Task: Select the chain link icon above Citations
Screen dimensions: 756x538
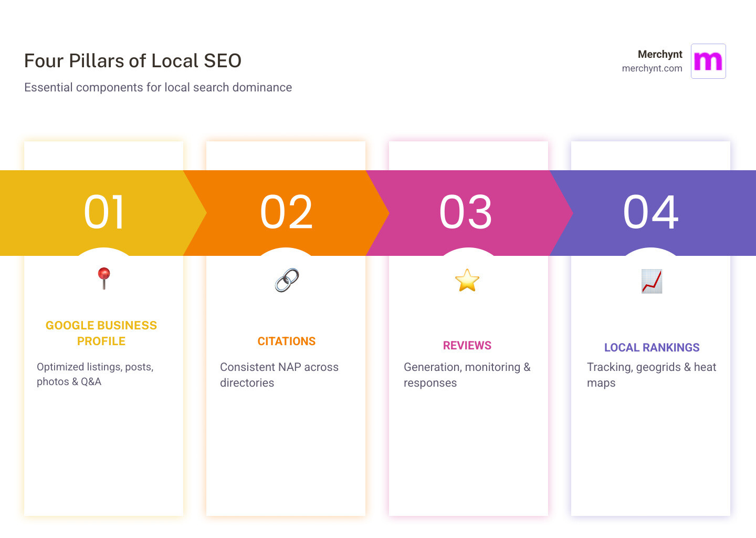Action: [x=286, y=281]
